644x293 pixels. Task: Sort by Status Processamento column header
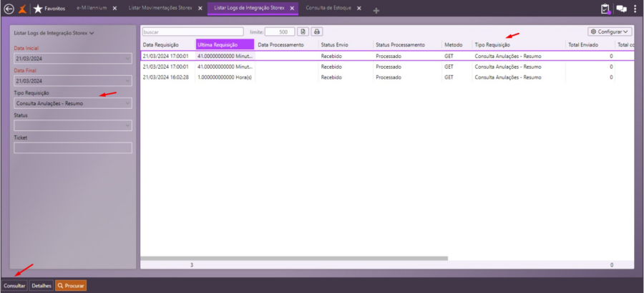click(407, 45)
